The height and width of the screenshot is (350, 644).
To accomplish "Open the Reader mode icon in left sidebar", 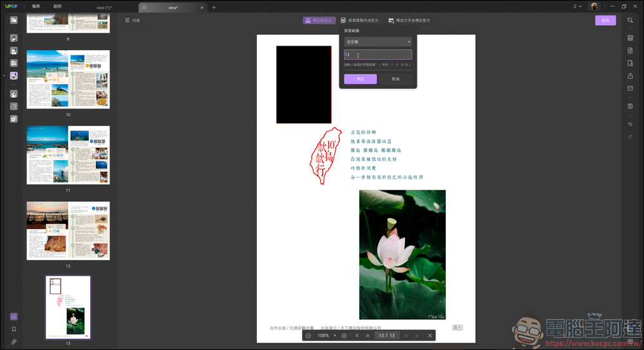I will coord(14,20).
